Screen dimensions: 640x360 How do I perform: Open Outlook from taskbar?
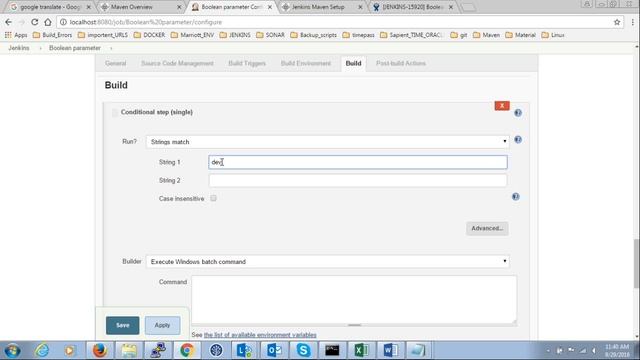[x=274, y=350]
